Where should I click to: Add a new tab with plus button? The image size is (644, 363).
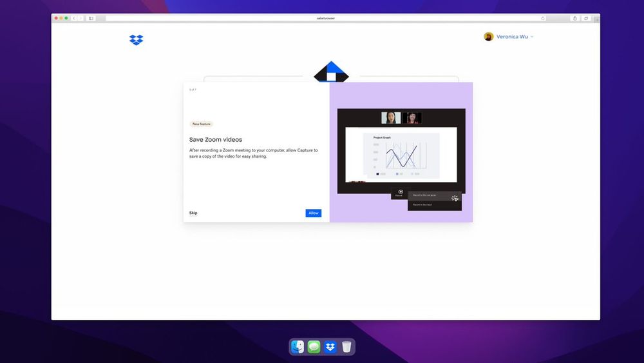(597, 19)
